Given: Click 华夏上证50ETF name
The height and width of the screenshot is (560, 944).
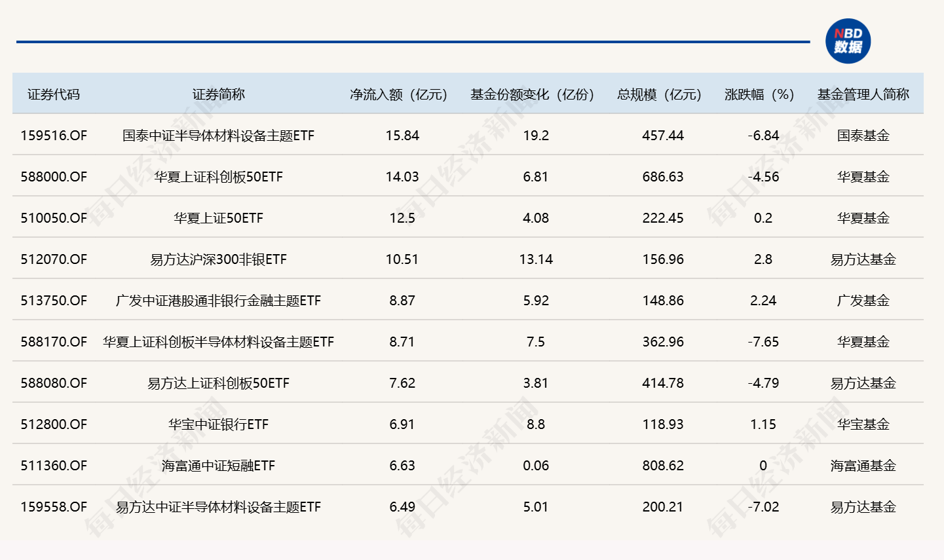Looking at the screenshot, I should pyautogui.click(x=218, y=218).
